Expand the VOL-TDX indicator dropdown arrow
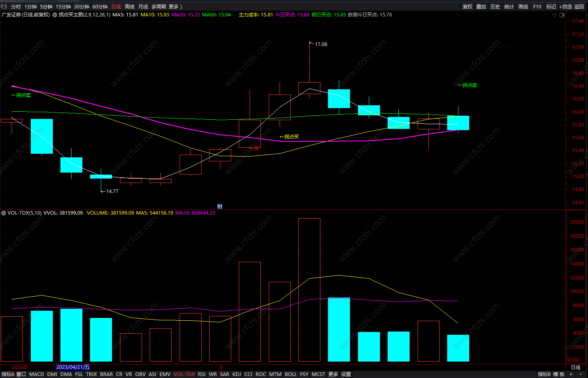 point(4,213)
